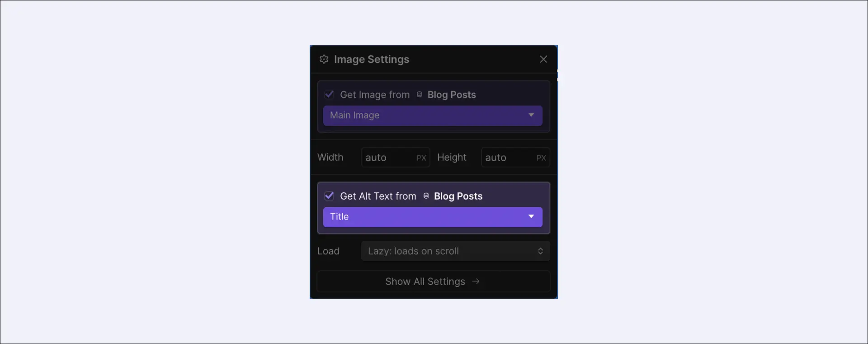
Task: Change the Width PX unit
Action: point(421,158)
